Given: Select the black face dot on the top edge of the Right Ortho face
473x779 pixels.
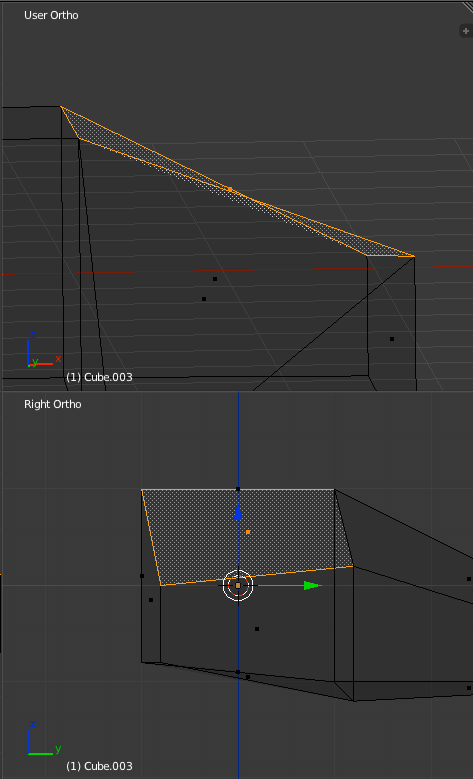Looking at the screenshot, I should (x=238, y=489).
